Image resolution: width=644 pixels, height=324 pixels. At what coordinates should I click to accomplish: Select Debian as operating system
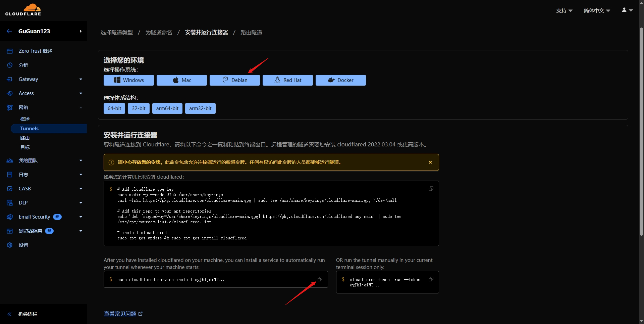[x=235, y=80]
